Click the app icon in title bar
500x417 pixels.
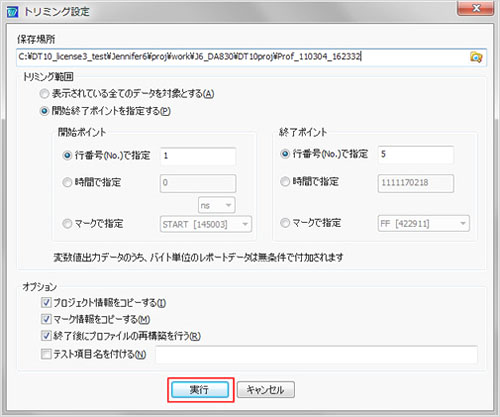coord(12,12)
